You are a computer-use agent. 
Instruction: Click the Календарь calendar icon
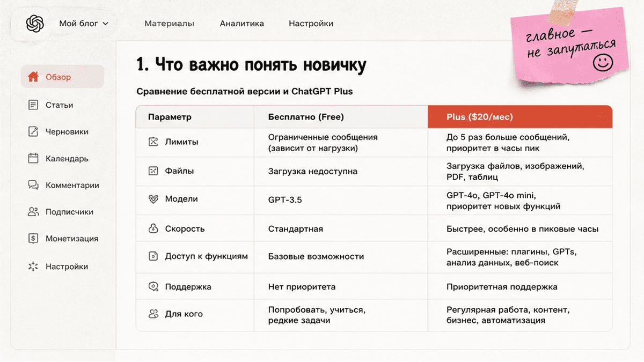pos(33,158)
